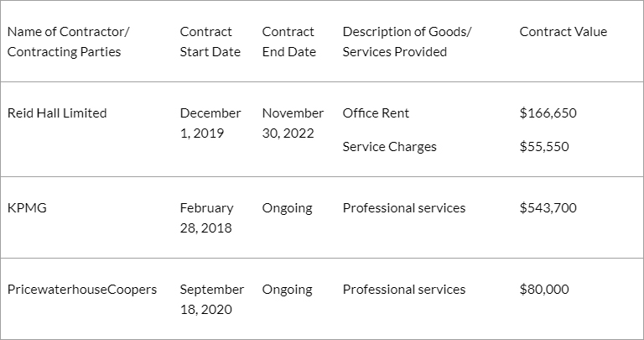Select the $166,650 contract value

pyautogui.click(x=548, y=113)
